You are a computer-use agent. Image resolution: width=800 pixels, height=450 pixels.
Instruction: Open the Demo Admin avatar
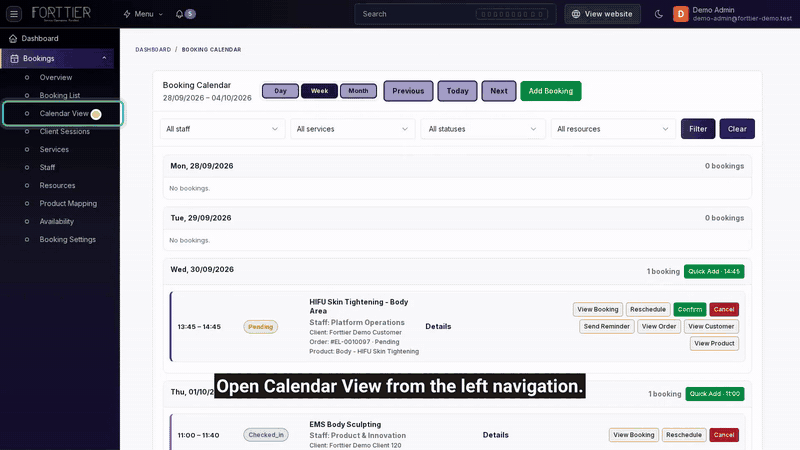(x=681, y=14)
